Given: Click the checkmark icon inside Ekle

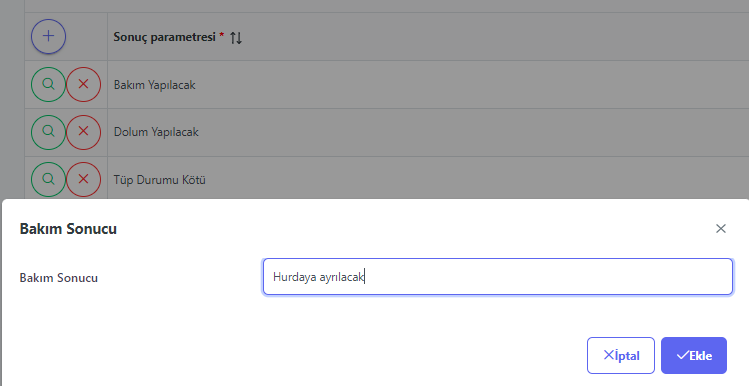Looking at the screenshot, I should click(x=683, y=355).
